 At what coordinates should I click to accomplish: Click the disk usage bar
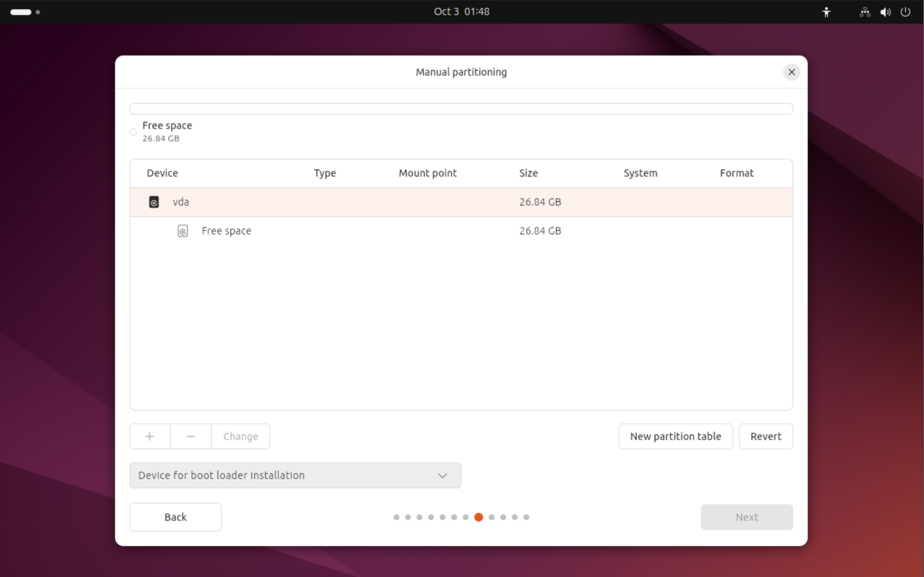tap(461, 109)
